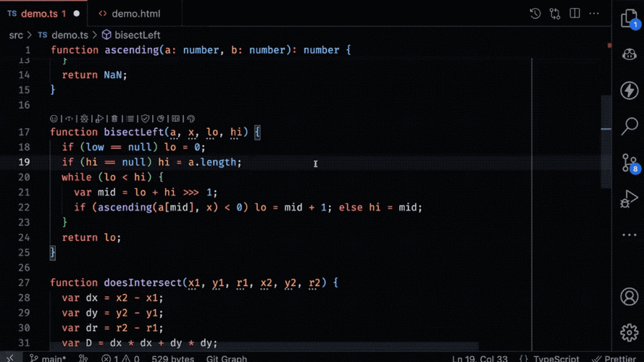Click the main* branch in status bar
Image resolution: width=644 pixels, height=362 pixels.
(48, 358)
